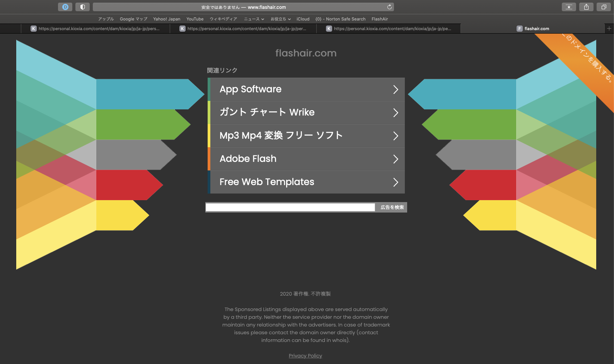Image resolution: width=614 pixels, height=364 pixels.
Task: Show tab overview icon
Action: [604, 7]
